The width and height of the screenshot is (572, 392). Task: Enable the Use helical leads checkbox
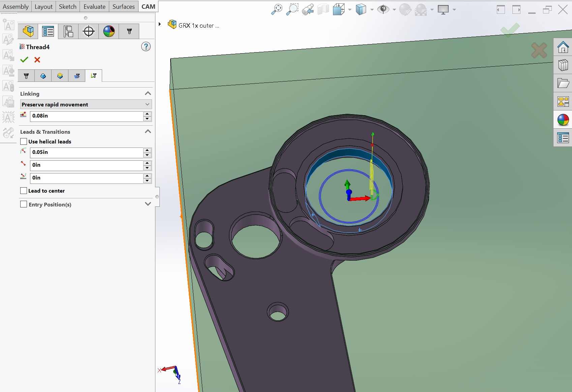point(24,141)
